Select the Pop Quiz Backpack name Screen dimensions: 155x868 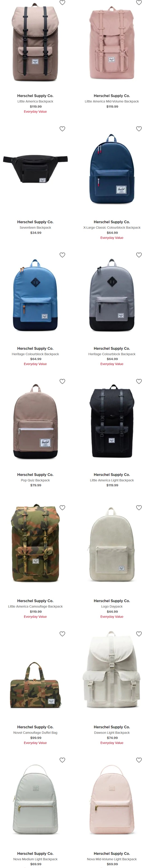tap(35, 480)
